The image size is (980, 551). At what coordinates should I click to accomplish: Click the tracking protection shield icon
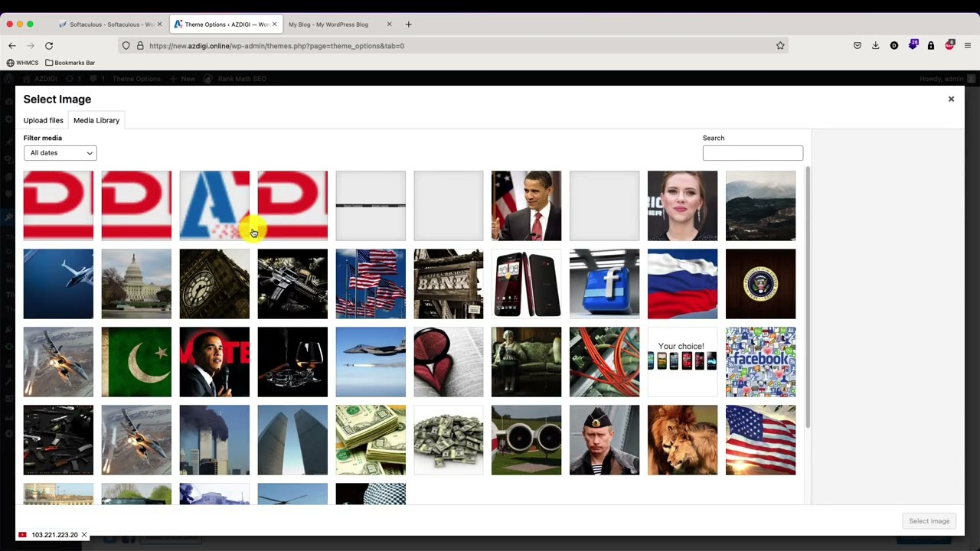click(126, 46)
